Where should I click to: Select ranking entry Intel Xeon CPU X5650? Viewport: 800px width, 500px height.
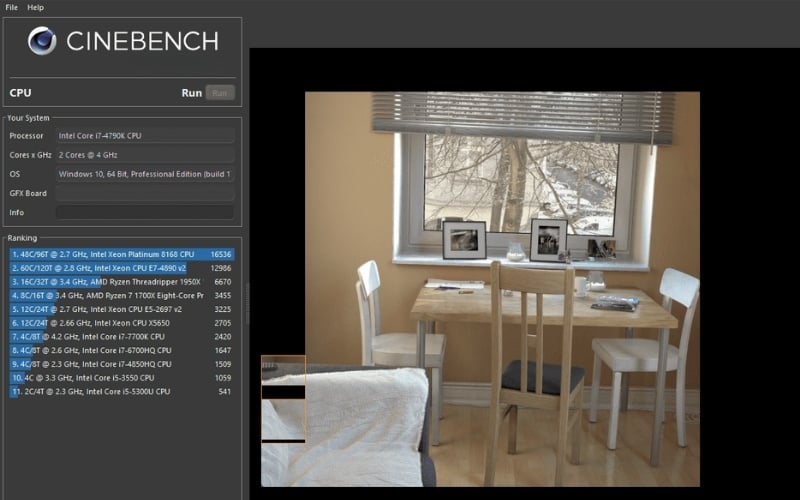coord(122,323)
